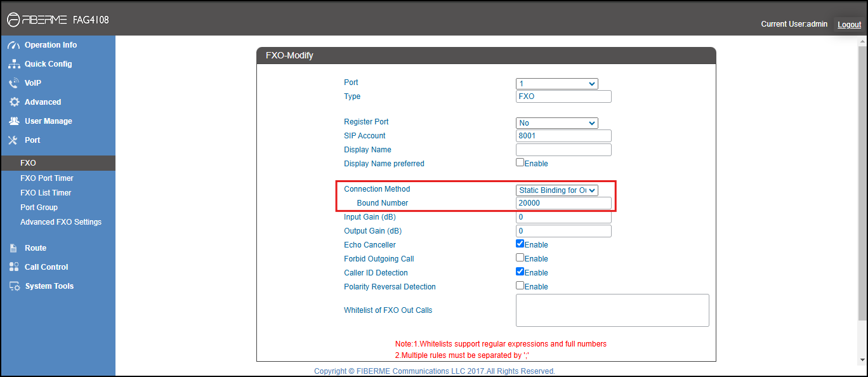
Task: Select the FXO submenu item
Action: 58,163
